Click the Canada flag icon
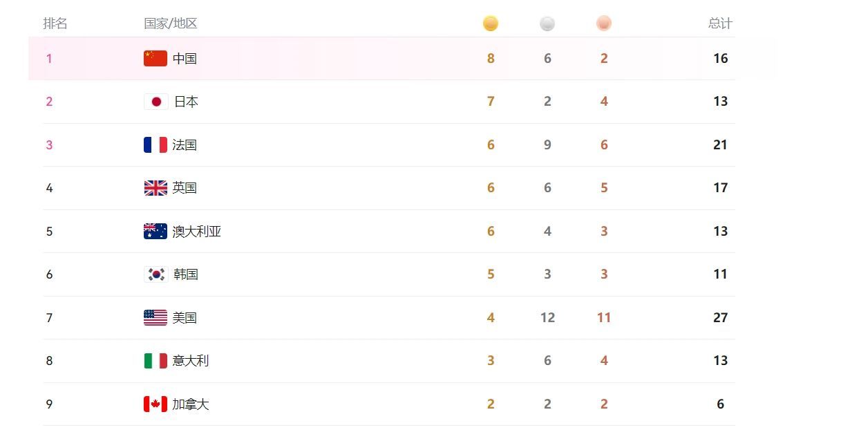Screen dimensions: 868x430 click(155, 404)
